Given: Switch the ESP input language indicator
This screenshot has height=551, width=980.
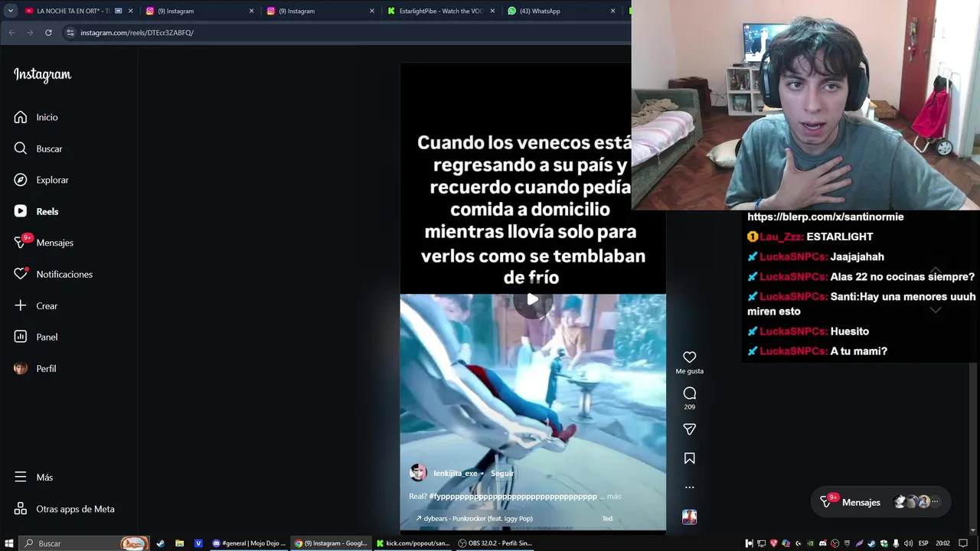Looking at the screenshot, I should click(x=923, y=543).
